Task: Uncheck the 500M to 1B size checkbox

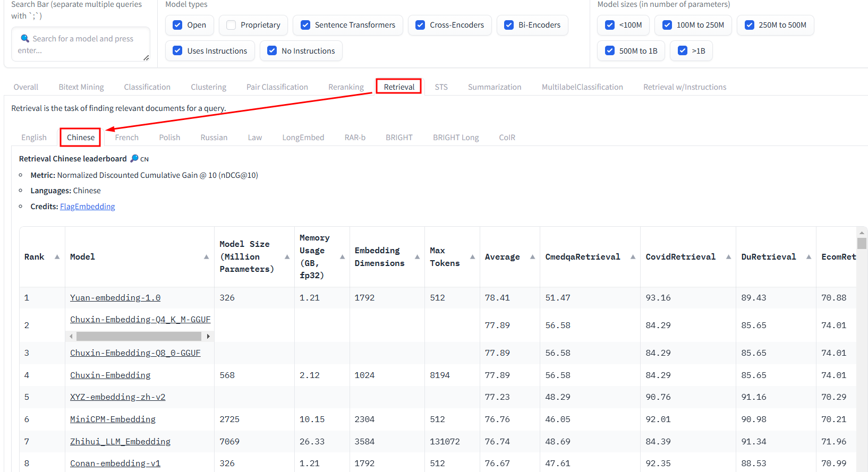Action: [610, 51]
